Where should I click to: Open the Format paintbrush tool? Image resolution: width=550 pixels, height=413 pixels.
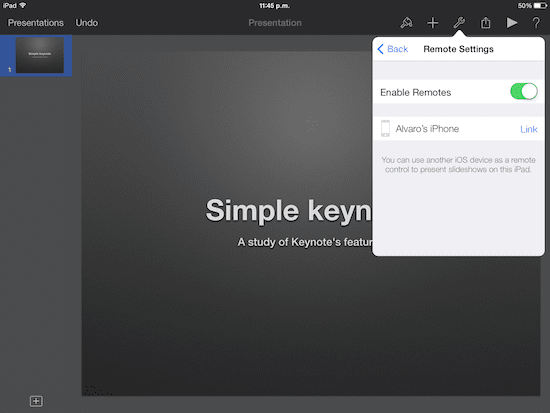[406, 23]
